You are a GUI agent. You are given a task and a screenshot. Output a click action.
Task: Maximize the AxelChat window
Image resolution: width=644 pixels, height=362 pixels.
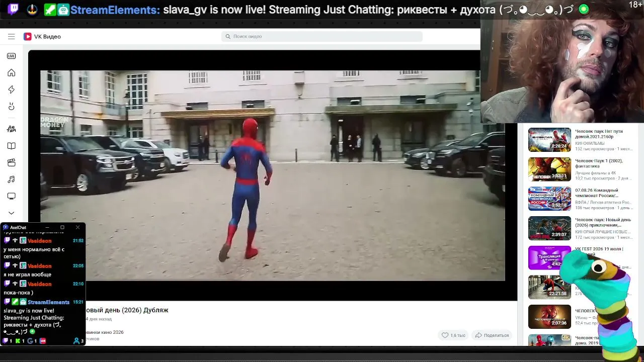[x=62, y=227]
